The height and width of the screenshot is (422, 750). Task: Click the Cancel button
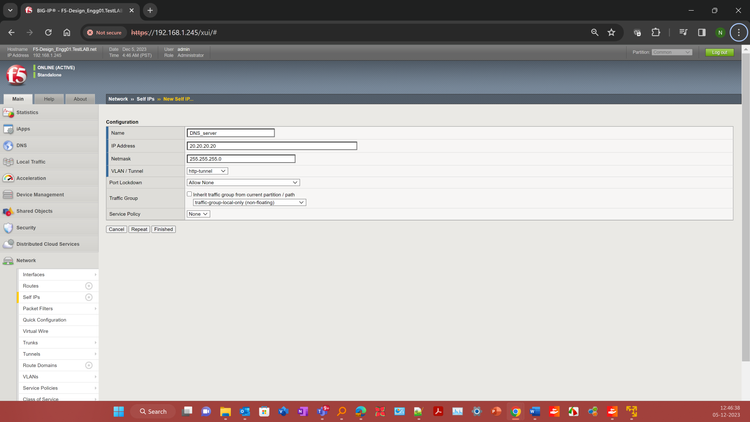coord(116,229)
